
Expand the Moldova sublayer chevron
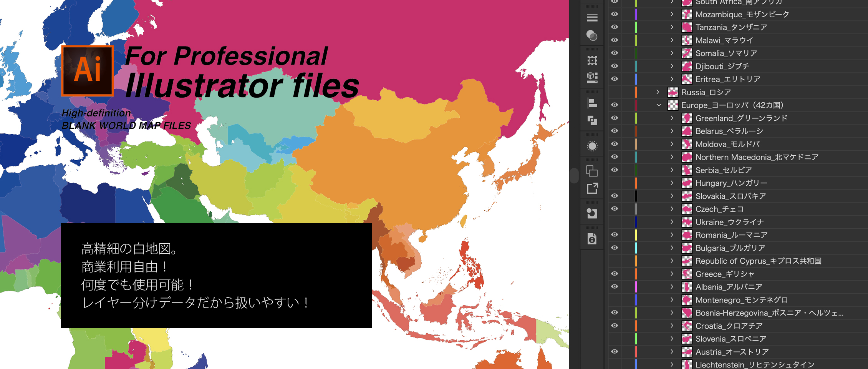(672, 144)
